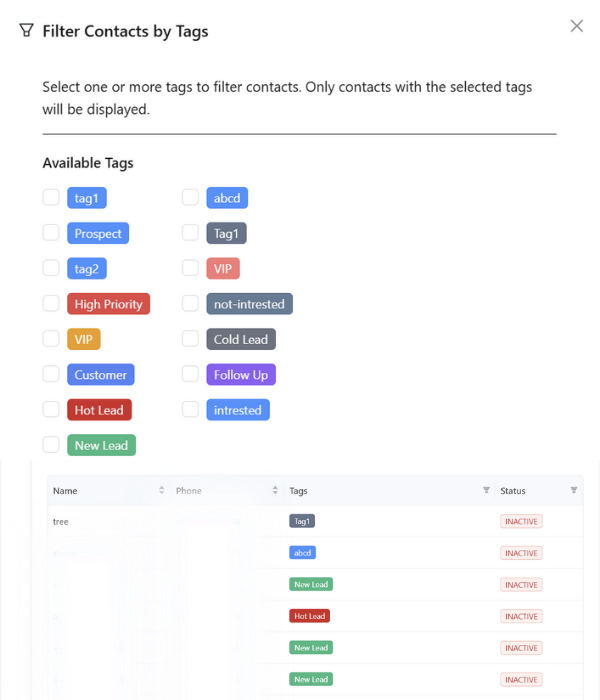The height and width of the screenshot is (700, 600).
Task: Enable the intrested tag checkbox
Action: click(190, 410)
